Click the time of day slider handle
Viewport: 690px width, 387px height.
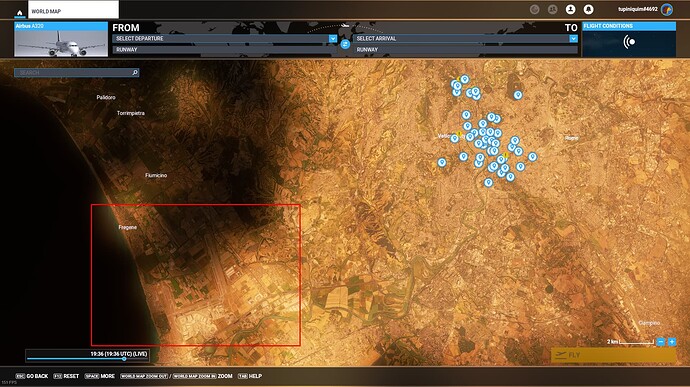(124, 359)
